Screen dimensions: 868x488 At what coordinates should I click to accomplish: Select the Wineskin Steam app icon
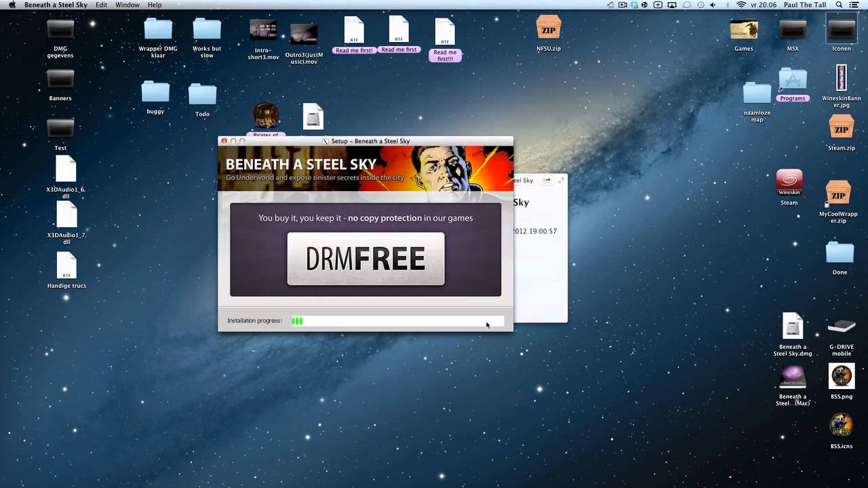coord(789,182)
